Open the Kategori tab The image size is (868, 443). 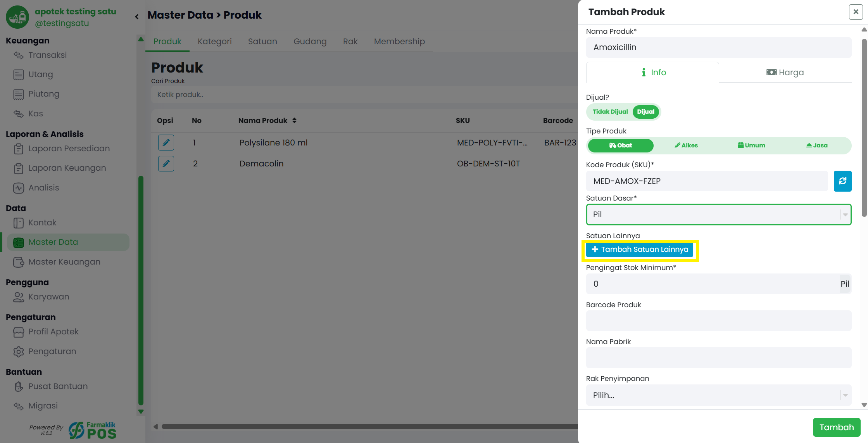pyautogui.click(x=214, y=42)
